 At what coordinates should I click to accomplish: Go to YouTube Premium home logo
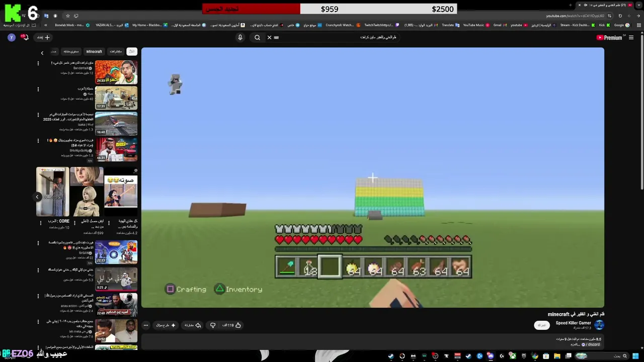pos(609,37)
